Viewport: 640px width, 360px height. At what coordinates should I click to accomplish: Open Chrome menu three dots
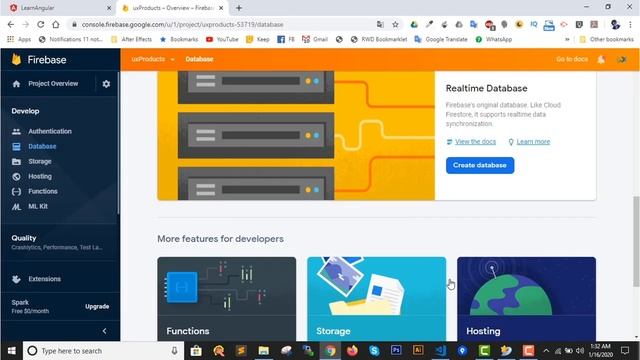click(631, 24)
